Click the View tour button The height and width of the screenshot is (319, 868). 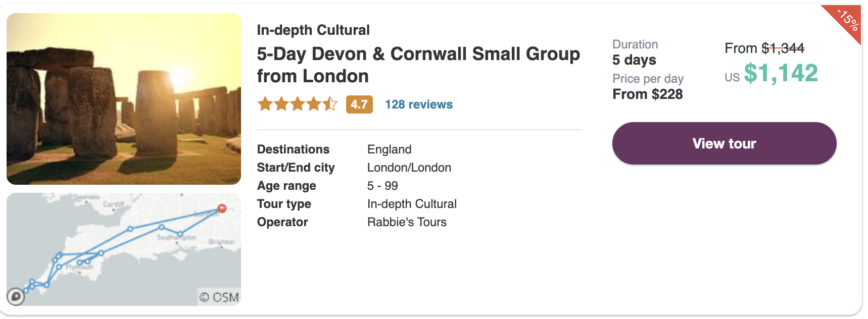[x=724, y=143]
